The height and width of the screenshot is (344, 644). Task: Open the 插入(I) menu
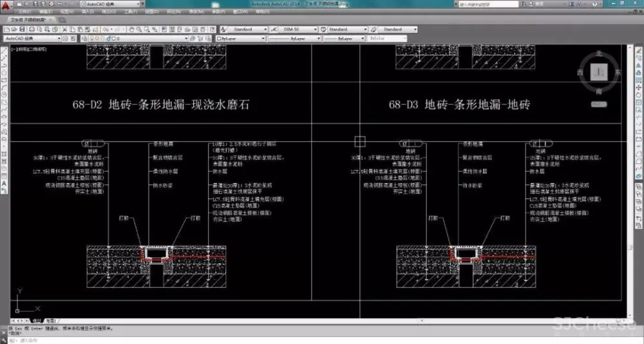(x=88, y=12)
